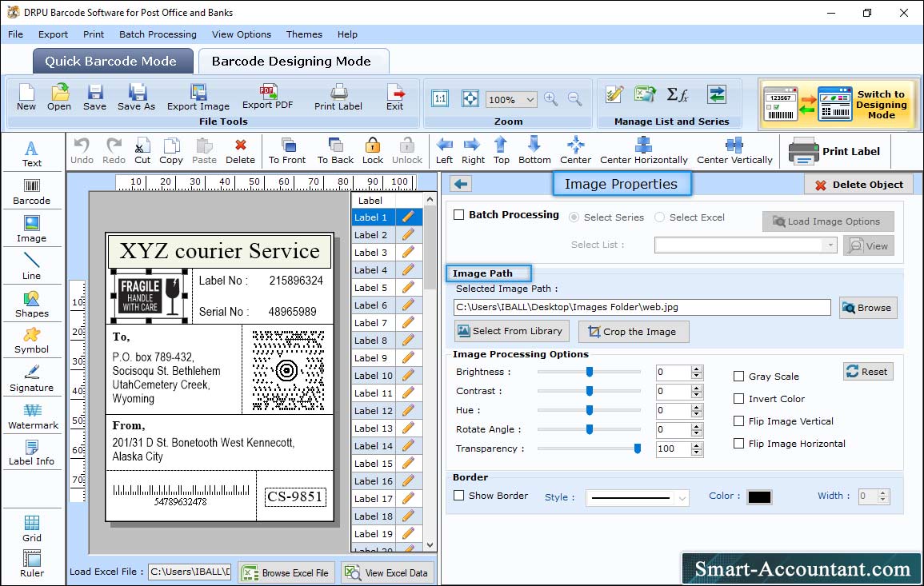Open the Themes menu
This screenshot has width=924, height=586.
304,34
